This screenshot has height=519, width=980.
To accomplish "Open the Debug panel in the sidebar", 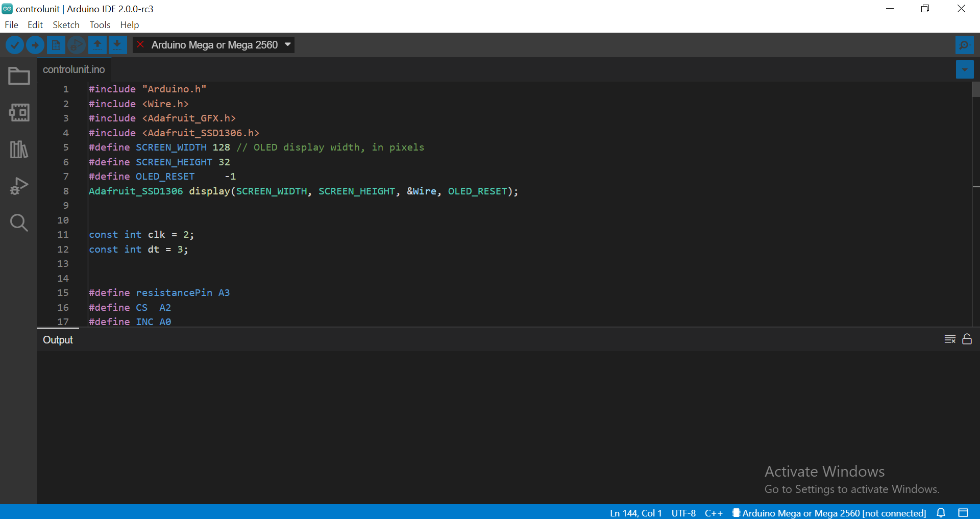I will click(18, 186).
